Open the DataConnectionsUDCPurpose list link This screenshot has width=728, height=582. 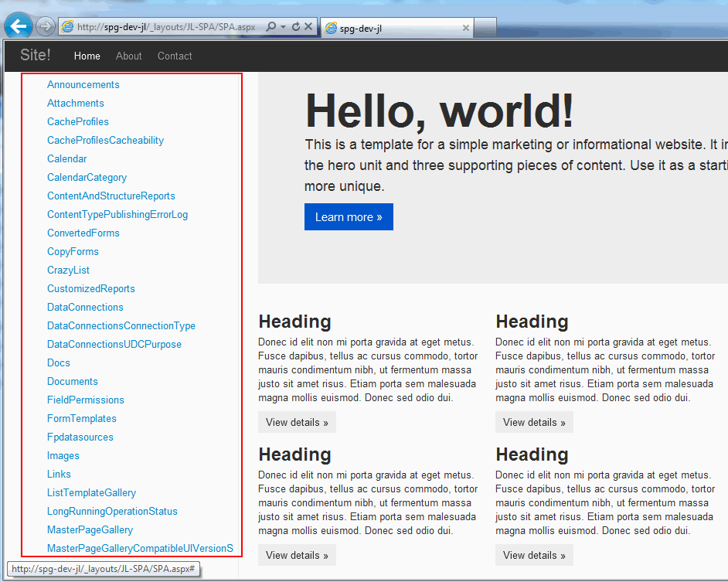[114, 345]
